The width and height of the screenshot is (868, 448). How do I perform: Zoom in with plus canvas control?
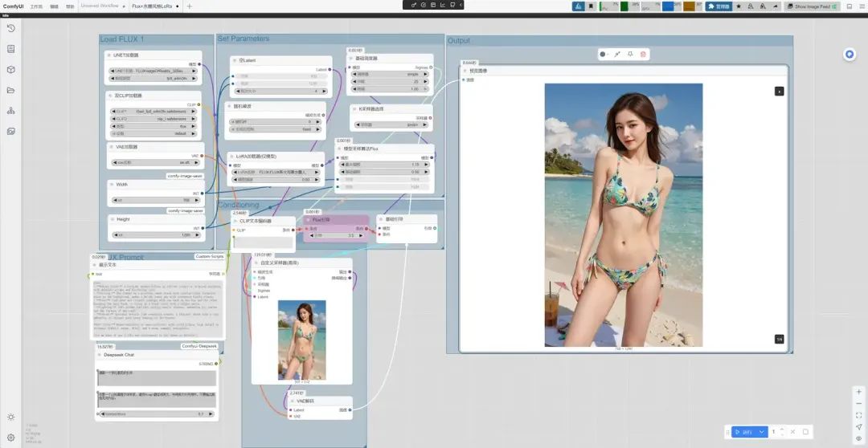(x=858, y=392)
